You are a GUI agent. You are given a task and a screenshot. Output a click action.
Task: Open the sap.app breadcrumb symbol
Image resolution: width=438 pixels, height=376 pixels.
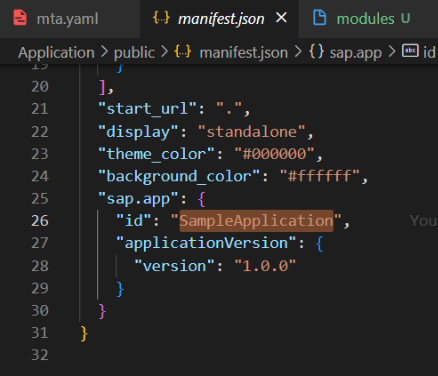click(x=355, y=53)
